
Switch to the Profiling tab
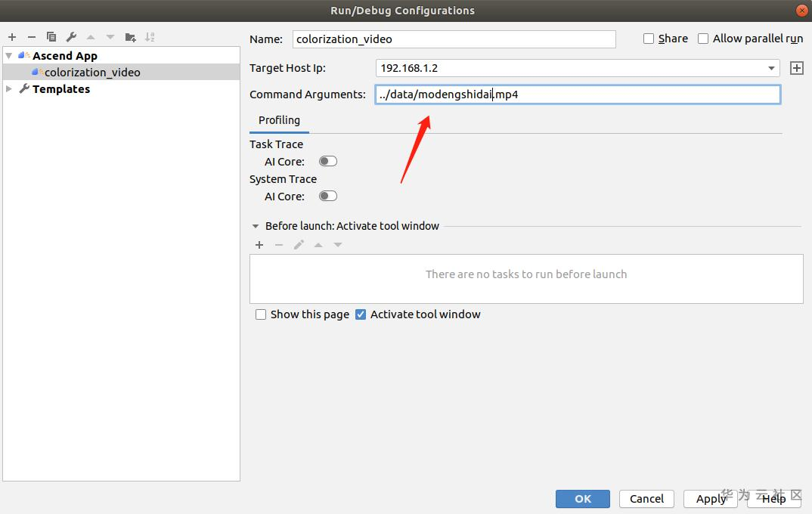[x=279, y=120]
